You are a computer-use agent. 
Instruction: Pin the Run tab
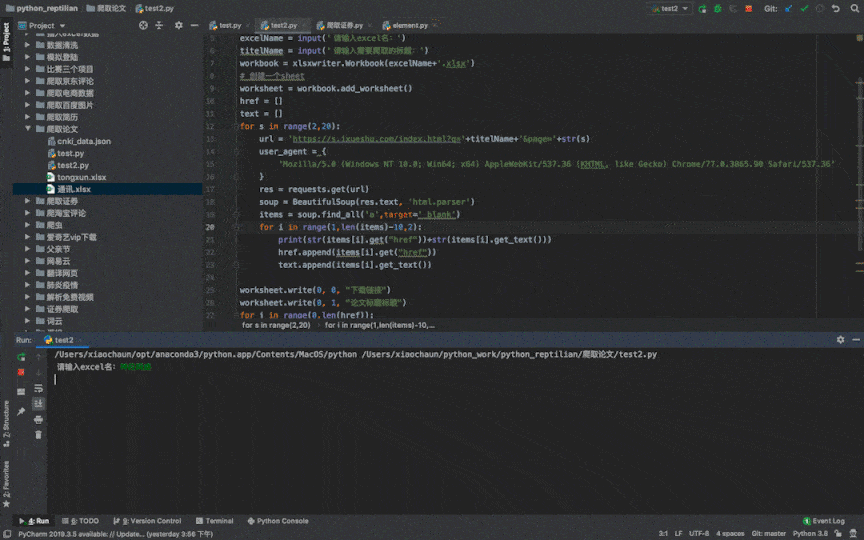coord(21,411)
